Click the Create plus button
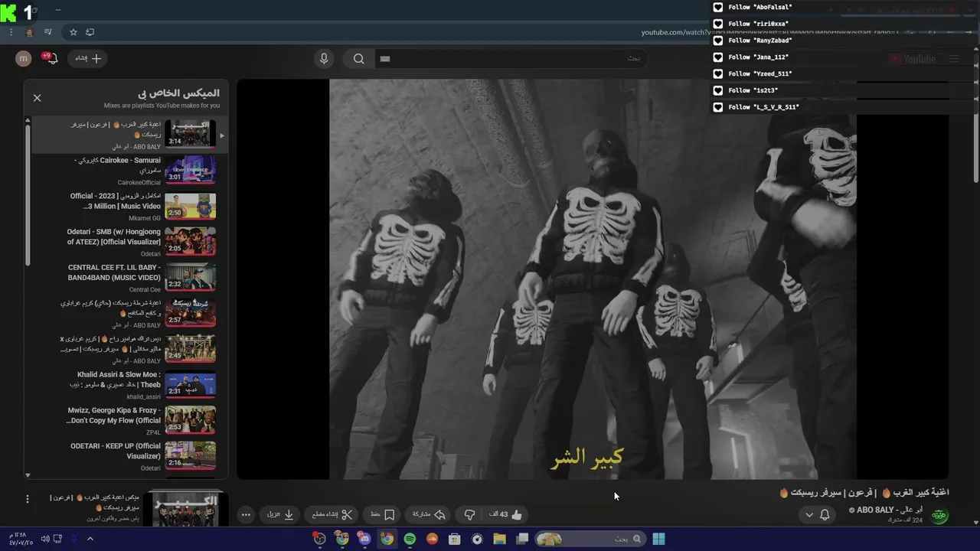The height and width of the screenshot is (551, 980). coord(88,58)
